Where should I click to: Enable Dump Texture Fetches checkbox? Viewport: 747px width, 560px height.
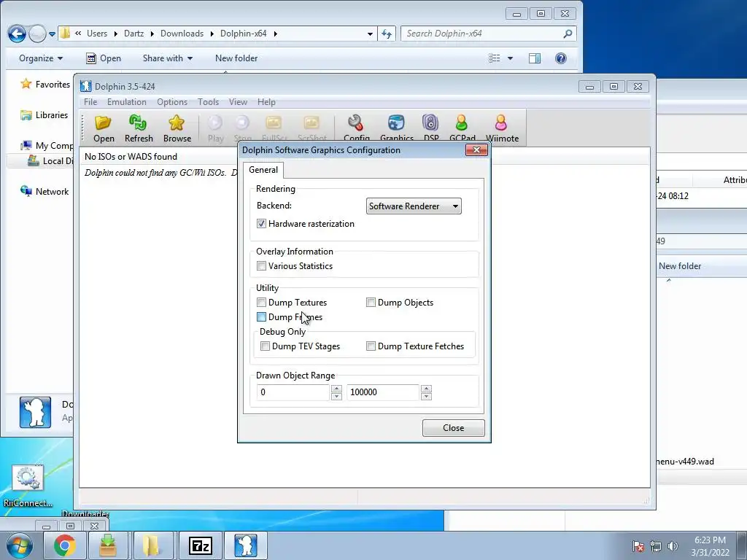(x=371, y=346)
